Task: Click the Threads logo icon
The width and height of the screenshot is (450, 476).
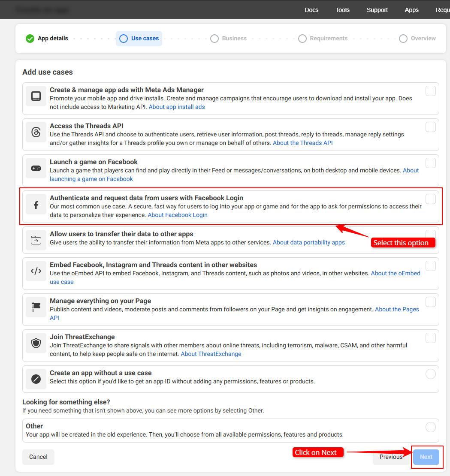Action: click(x=36, y=133)
